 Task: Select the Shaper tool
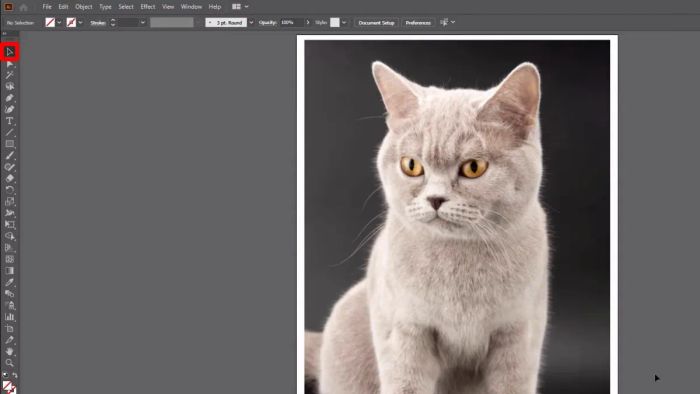9,167
